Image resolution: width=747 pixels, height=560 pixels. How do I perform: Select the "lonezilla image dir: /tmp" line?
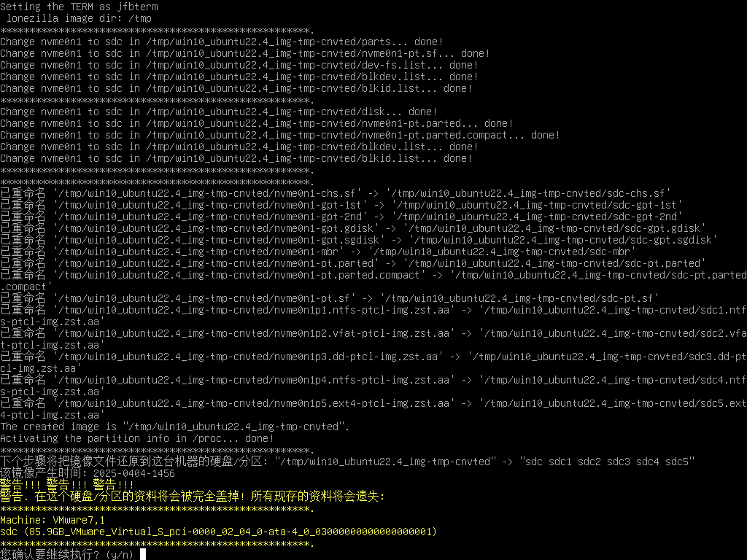(79, 18)
